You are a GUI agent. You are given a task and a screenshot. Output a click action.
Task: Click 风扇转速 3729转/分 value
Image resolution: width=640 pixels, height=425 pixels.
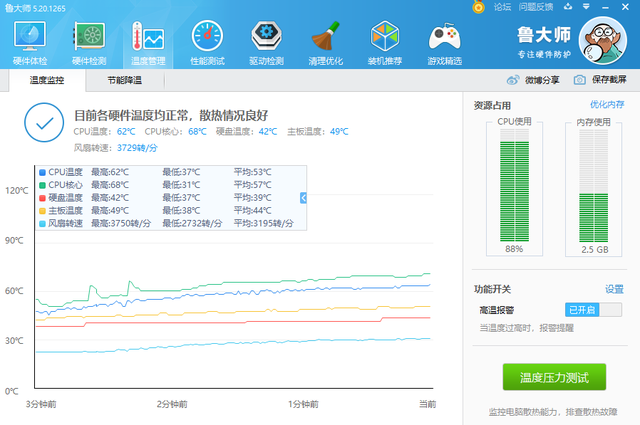coord(137,148)
